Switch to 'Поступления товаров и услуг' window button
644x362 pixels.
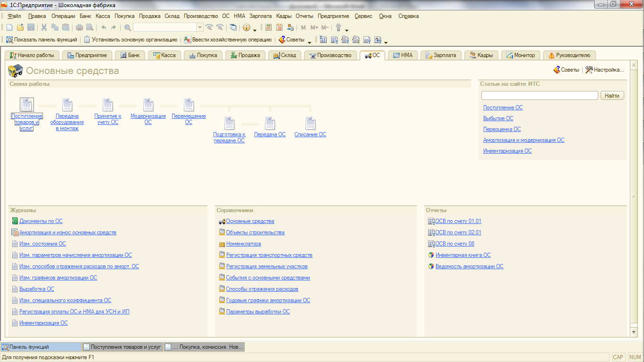122,347
